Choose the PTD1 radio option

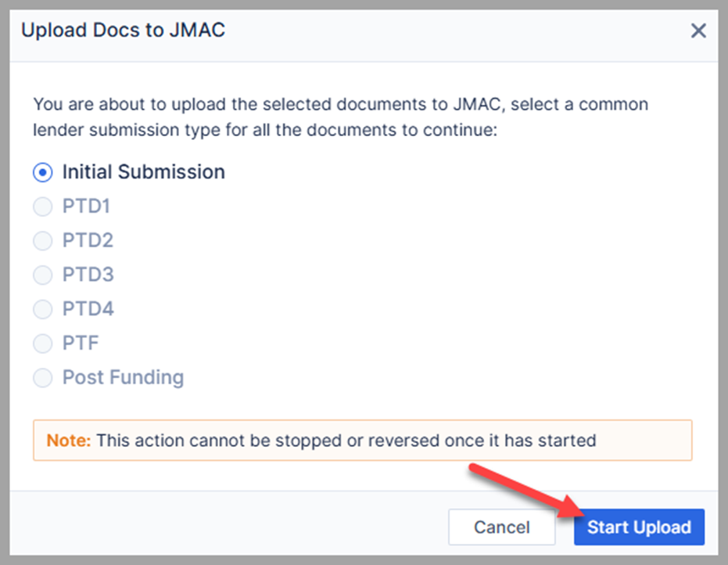42,207
